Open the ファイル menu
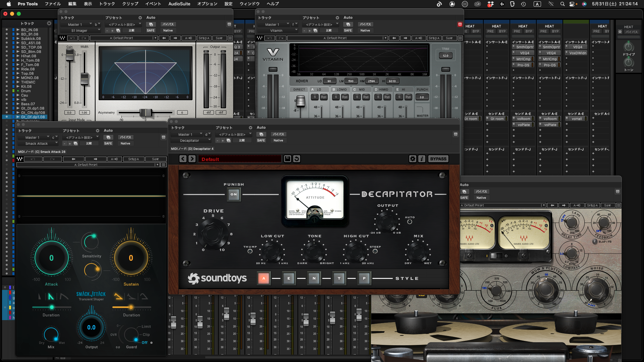 53,4
